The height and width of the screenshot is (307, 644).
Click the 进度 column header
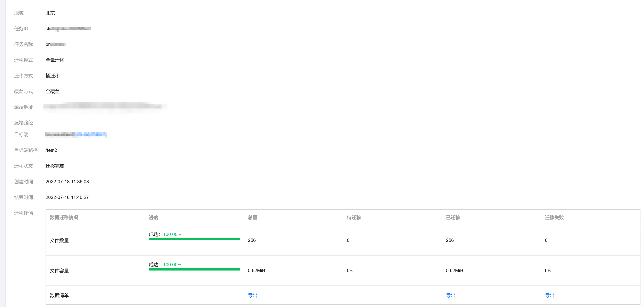[153, 217]
